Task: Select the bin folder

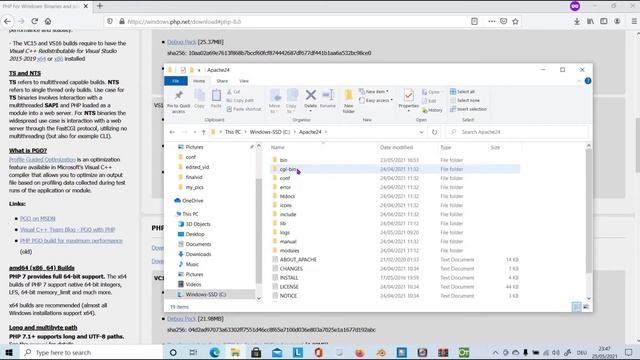Action: tap(283, 160)
